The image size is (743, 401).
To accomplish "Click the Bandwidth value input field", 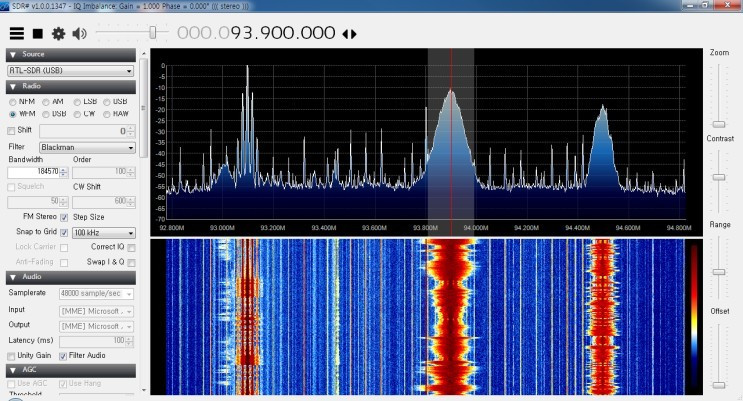I will (34, 172).
